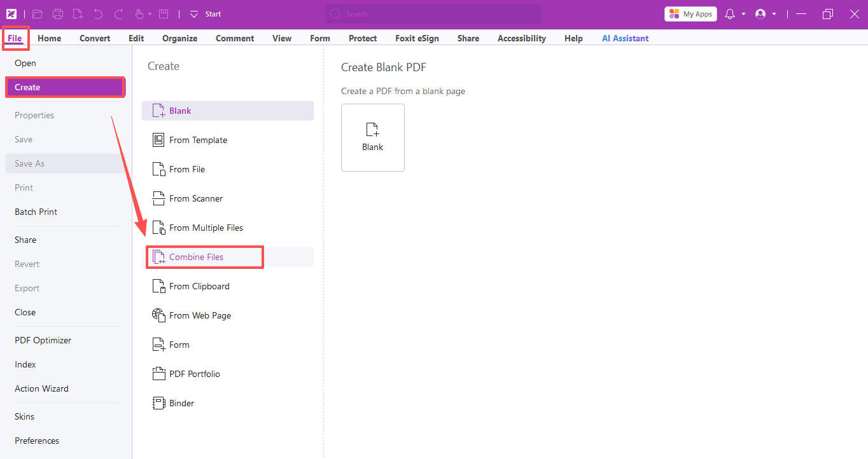Viewport: 868px width, 459px height.
Task: Click the user account avatar icon
Action: (x=760, y=14)
